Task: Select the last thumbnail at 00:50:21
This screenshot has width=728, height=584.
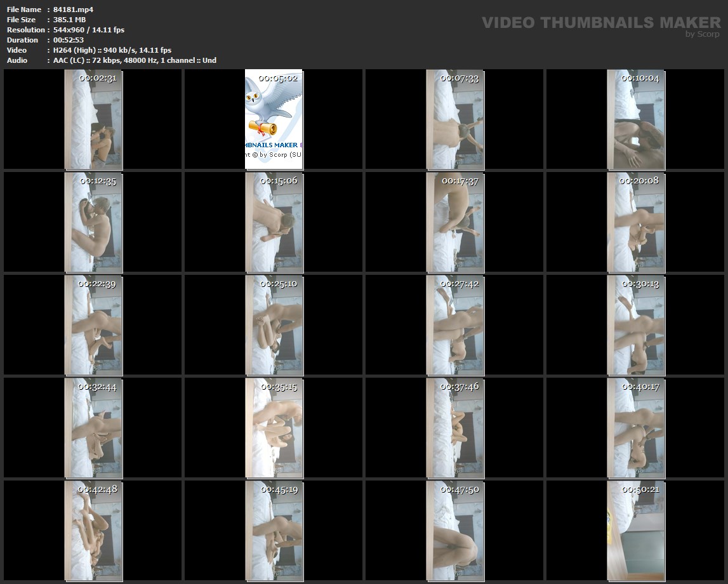Action: (x=635, y=531)
